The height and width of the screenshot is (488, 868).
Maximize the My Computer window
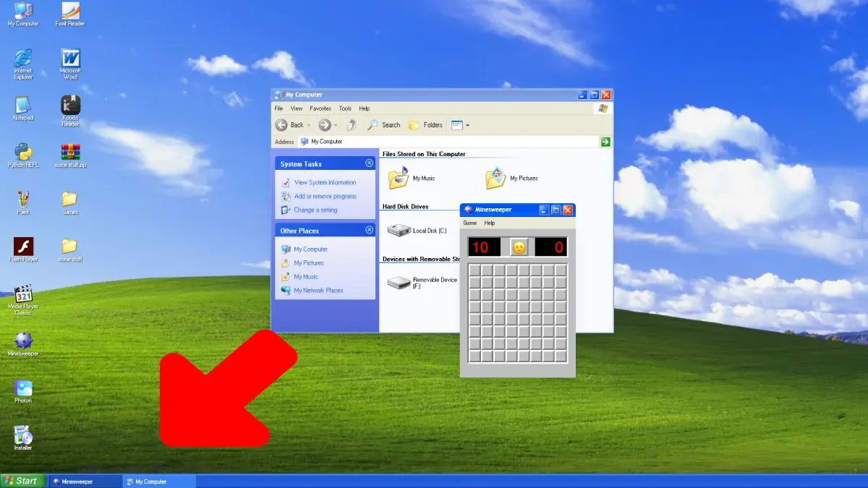click(594, 95)
